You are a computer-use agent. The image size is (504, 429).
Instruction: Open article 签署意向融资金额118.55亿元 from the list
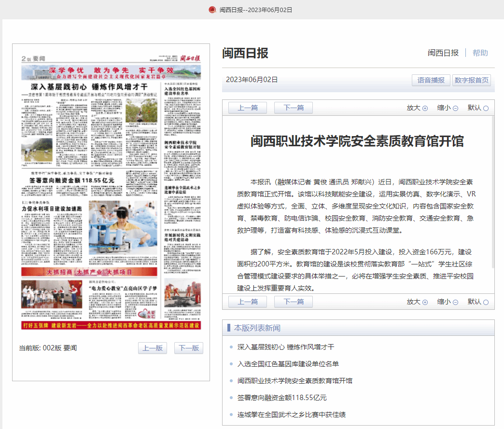coord(282,398)
